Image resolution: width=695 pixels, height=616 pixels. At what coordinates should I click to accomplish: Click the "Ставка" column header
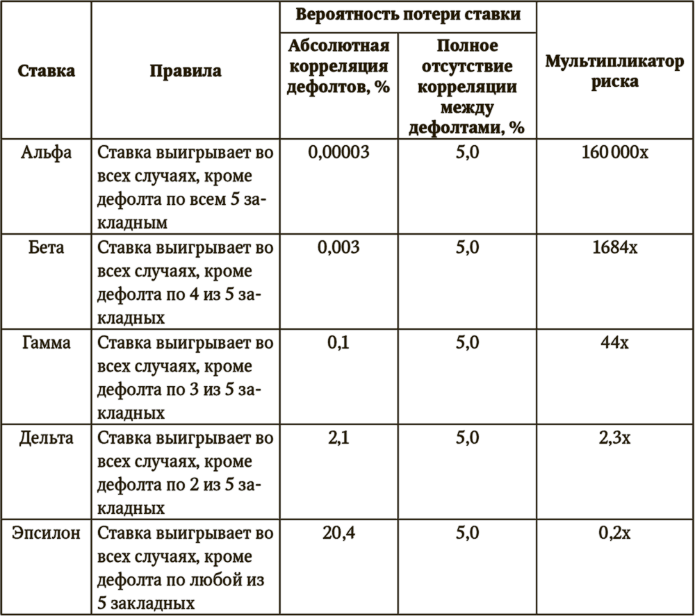[x=46, y=71]
